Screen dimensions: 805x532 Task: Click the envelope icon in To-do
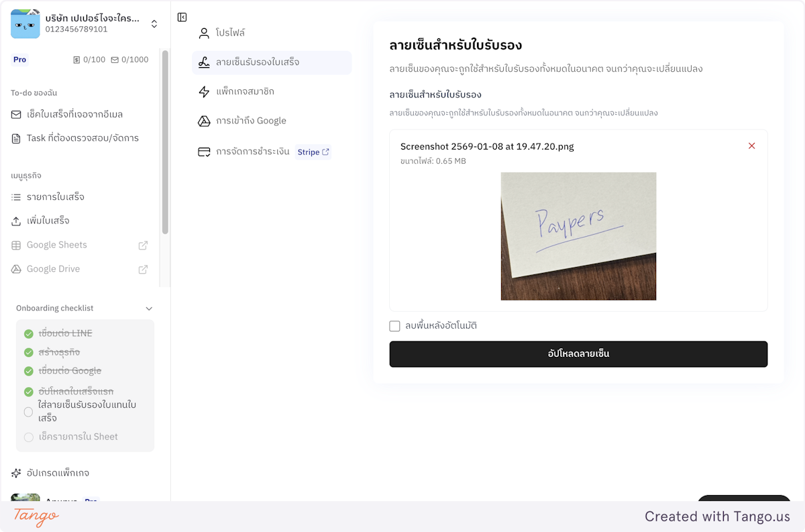tap(16, 115)
